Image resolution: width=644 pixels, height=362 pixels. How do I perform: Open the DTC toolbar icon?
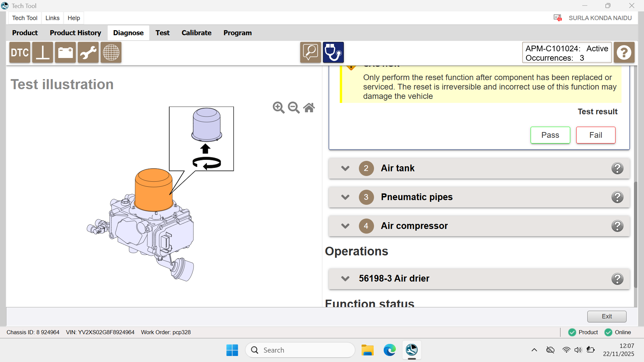pyautogui.click(x=20, y=53)
